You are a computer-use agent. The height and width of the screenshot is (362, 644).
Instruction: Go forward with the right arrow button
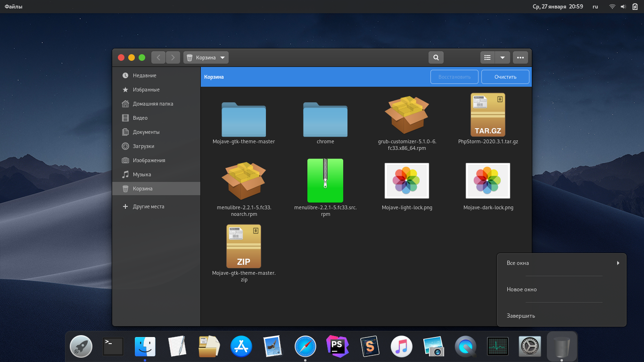click(173, 58)
